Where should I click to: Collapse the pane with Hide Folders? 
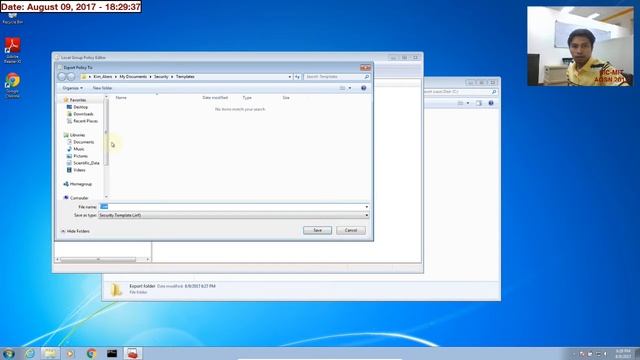76,231
